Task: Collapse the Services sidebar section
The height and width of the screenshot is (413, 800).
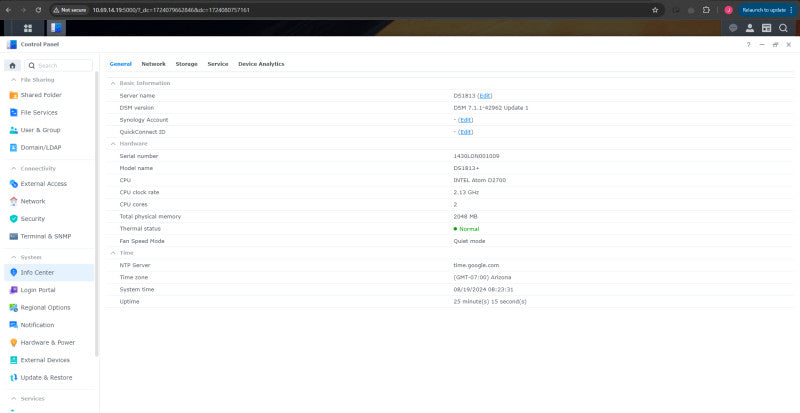Action: [13, 398]
